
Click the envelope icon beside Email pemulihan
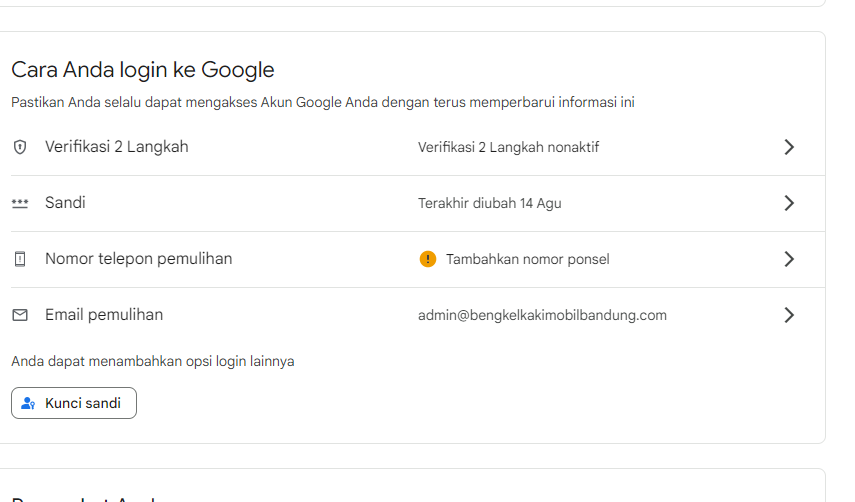[x=20, y=315]
